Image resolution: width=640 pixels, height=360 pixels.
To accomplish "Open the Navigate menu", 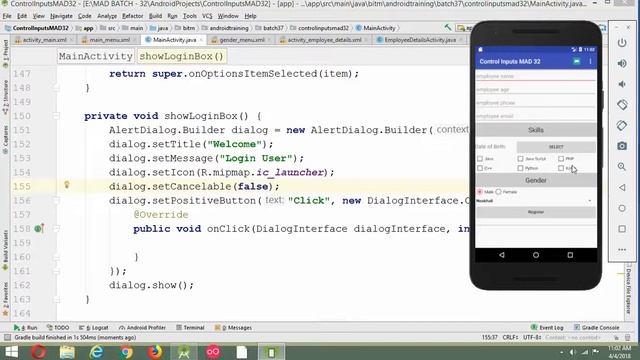I will pyautogui.click(x=61, y=16).
